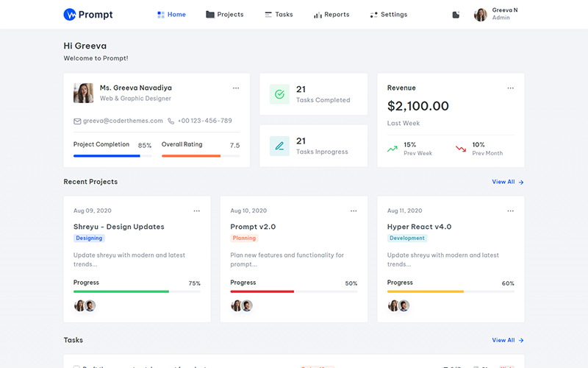Click the Tasks Inprogress pencil icon
The height and width of the screenshot is (368, 588).
click(279, 146)
